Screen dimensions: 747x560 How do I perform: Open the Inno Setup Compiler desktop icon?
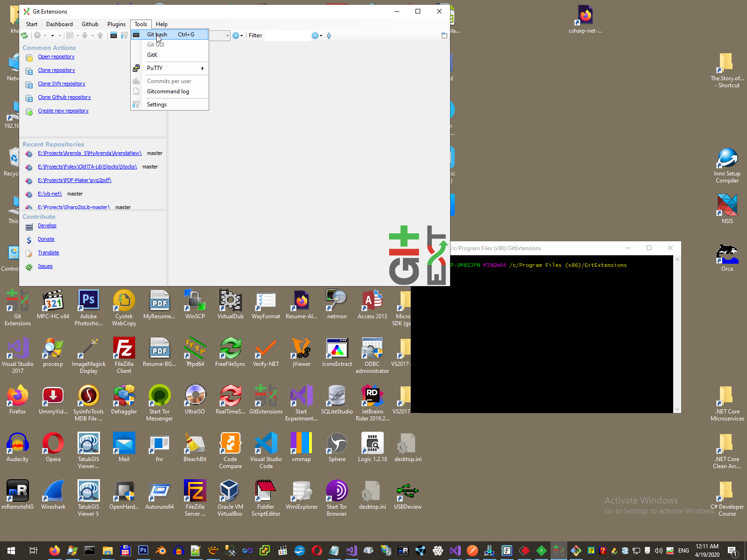(x=727, y=165)
